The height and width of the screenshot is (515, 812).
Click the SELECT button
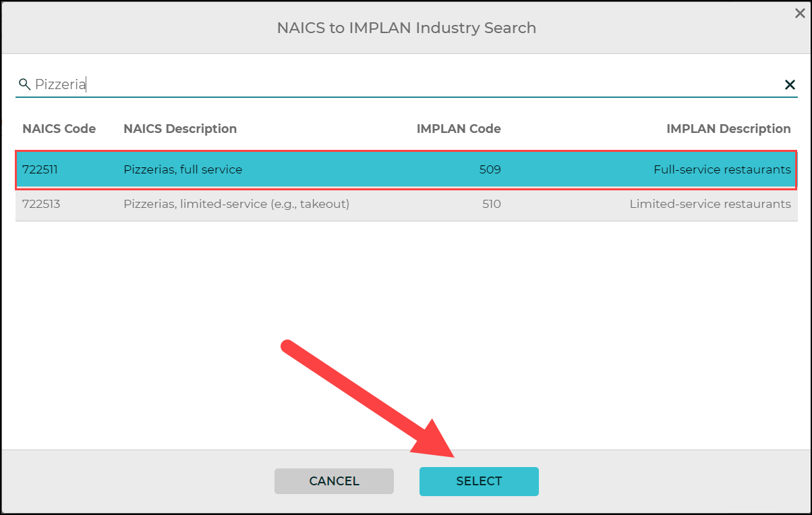pyautogui.click(x=479, y=481)
